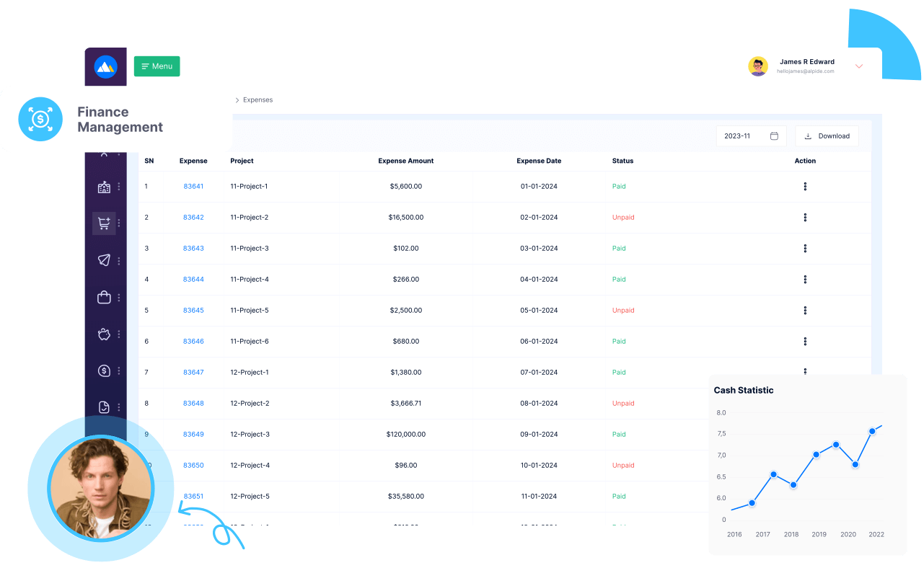Click the SN column header
The image size is (924, 568).
coord(149,161)
